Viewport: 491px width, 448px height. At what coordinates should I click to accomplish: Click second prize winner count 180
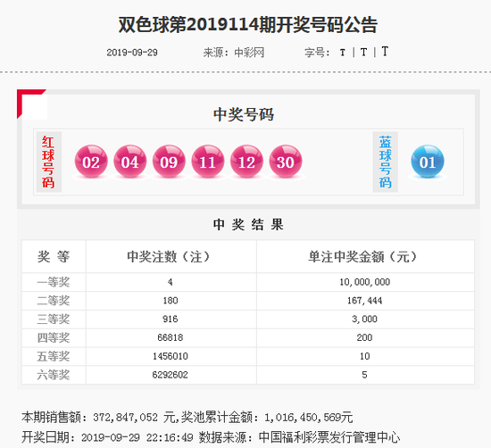171,301
